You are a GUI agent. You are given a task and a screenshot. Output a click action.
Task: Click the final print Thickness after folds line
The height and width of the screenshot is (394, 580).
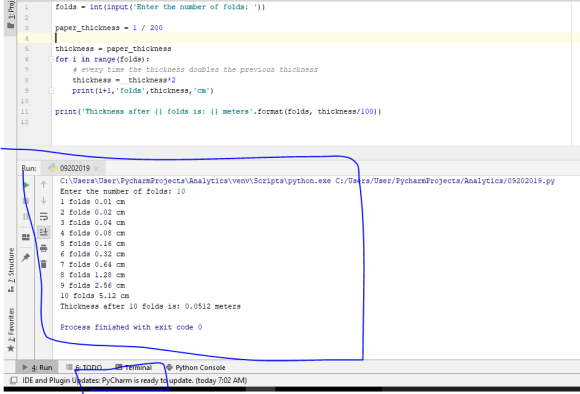[218, 111]
